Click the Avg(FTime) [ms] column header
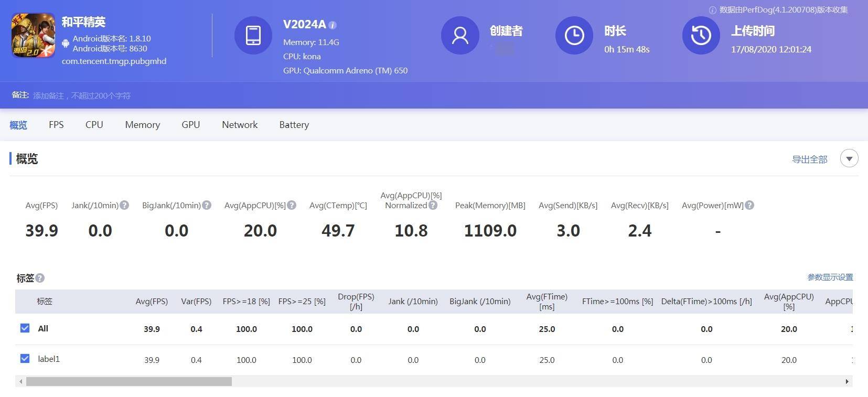Screen dimensions: 868x397 (x=547, y=302)
